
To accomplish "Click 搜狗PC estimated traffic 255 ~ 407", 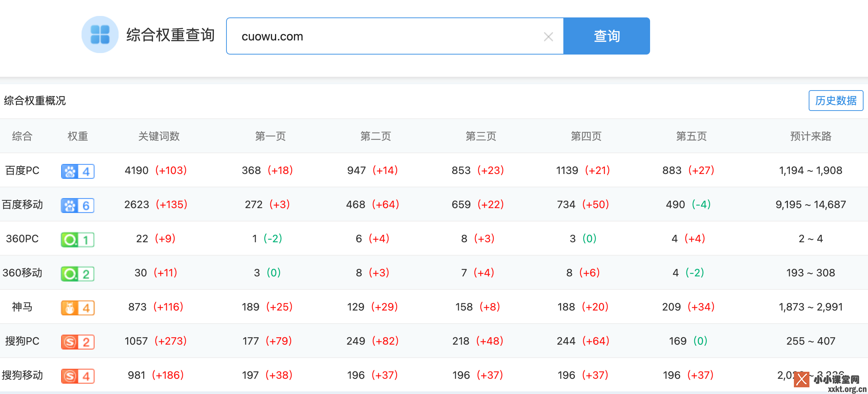I will (x=811, y=341).
